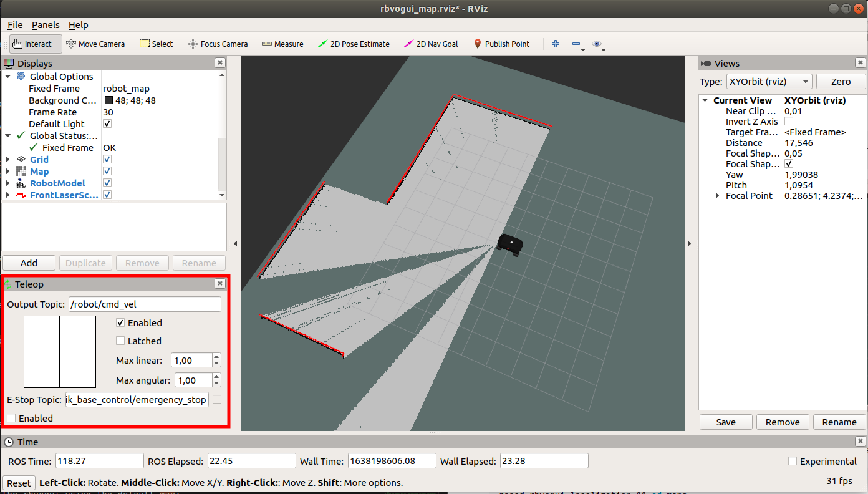
Task: Expand the RobotModel display node
Action: [8, 183]
